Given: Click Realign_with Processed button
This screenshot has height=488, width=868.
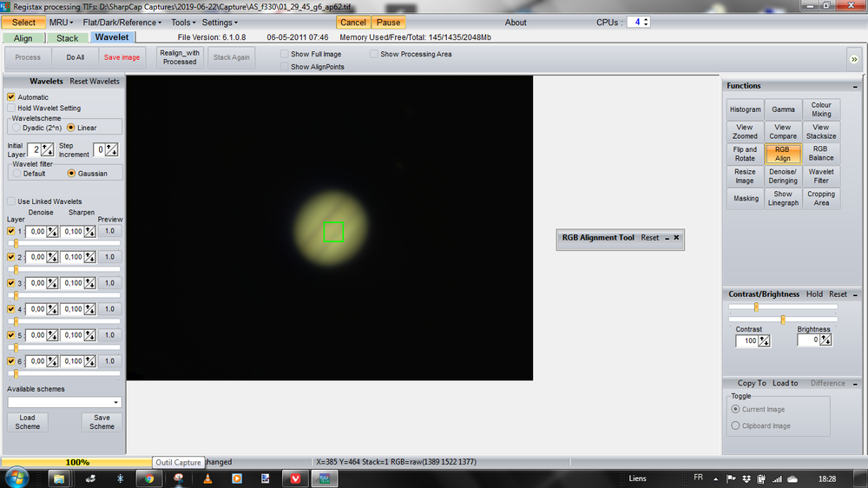Looking at the screenshot, I should tap(180, 57).
